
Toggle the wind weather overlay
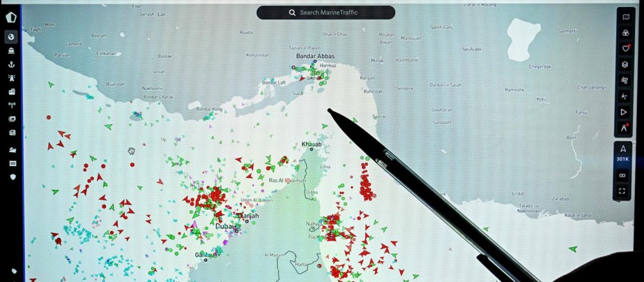(623, 80)
